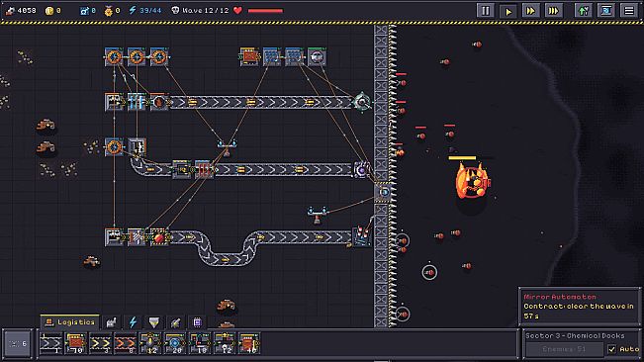Image resolution: width=644 pixels, height=362 pixels.
Task: Click the gold coin counter
Action: point(53,11)
